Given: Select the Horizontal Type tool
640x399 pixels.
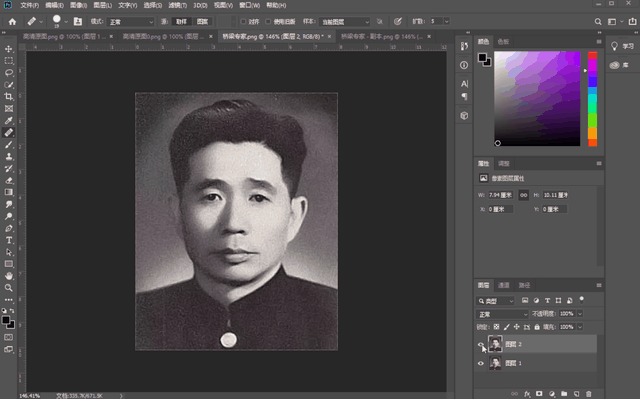Looking at the screenshot, I should point(9,240).
